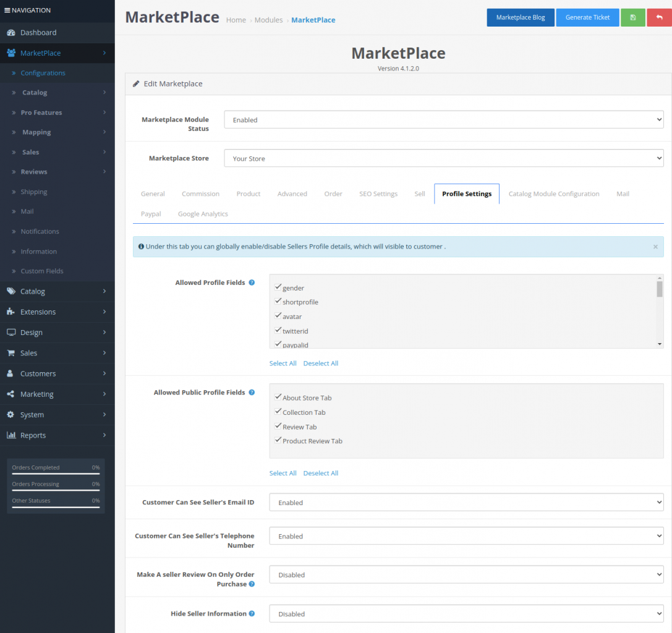The image size is (672, 633).
Task: Toggle the twitterid checkbox
Action: [278, 330]
